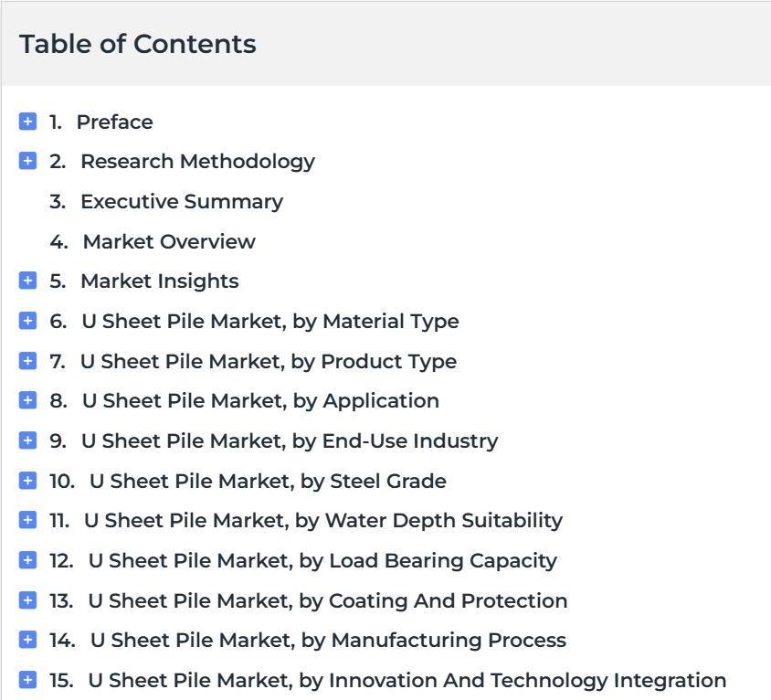Click plus icon for Coating And Protection
The width and height of the screenshot is (771, 700).
pos(27,600)
